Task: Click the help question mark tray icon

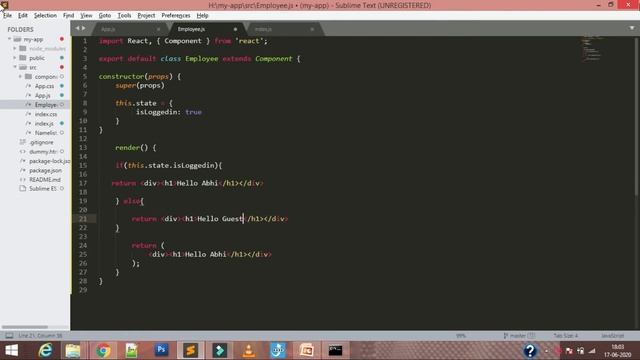Action: (530, 351)
